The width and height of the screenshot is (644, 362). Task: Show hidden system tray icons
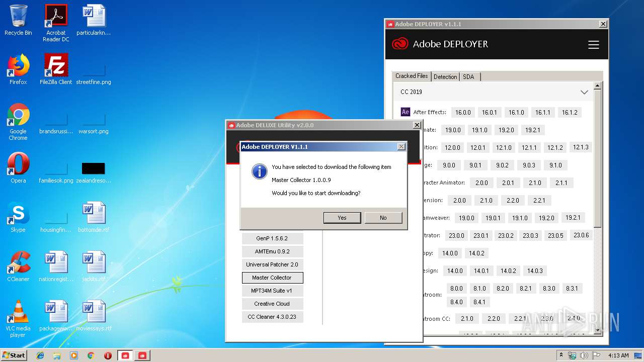click(x=561, y=355)
